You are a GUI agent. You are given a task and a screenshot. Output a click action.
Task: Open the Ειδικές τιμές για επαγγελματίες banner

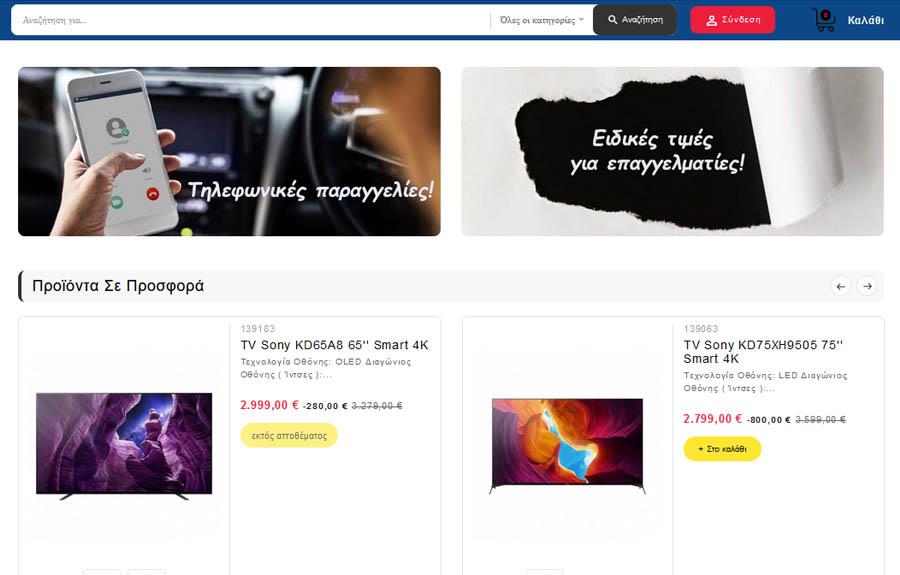pos(672,151)
